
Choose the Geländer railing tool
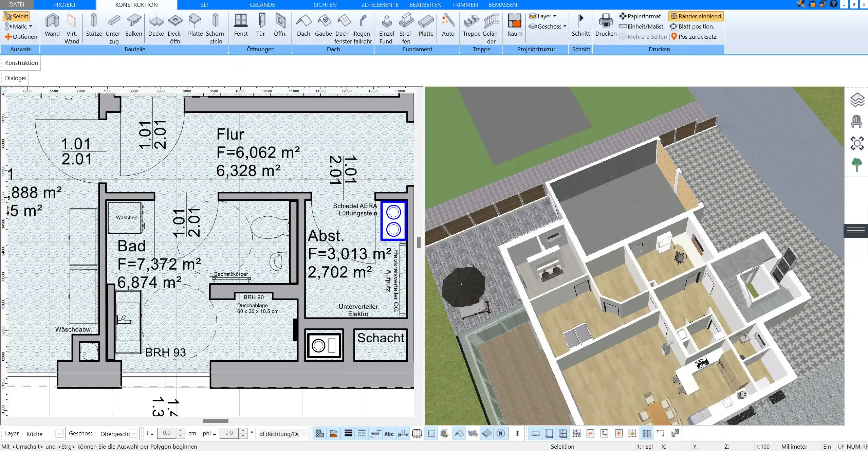491,29
